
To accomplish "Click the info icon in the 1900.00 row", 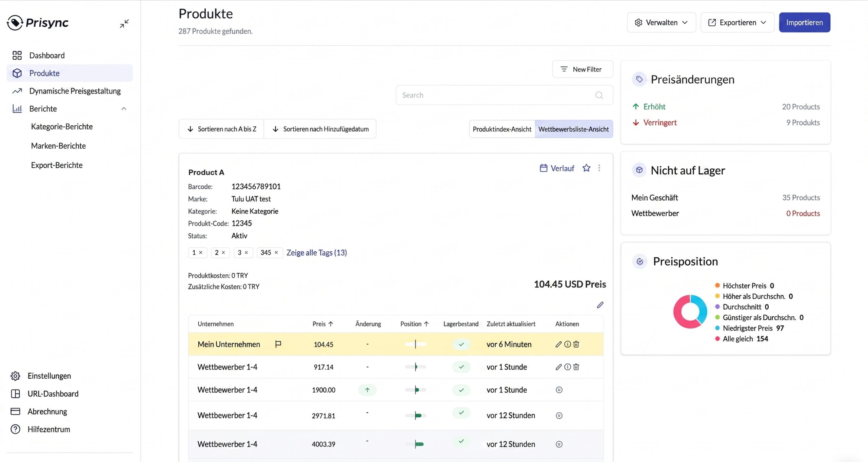I will click(559, 390).
